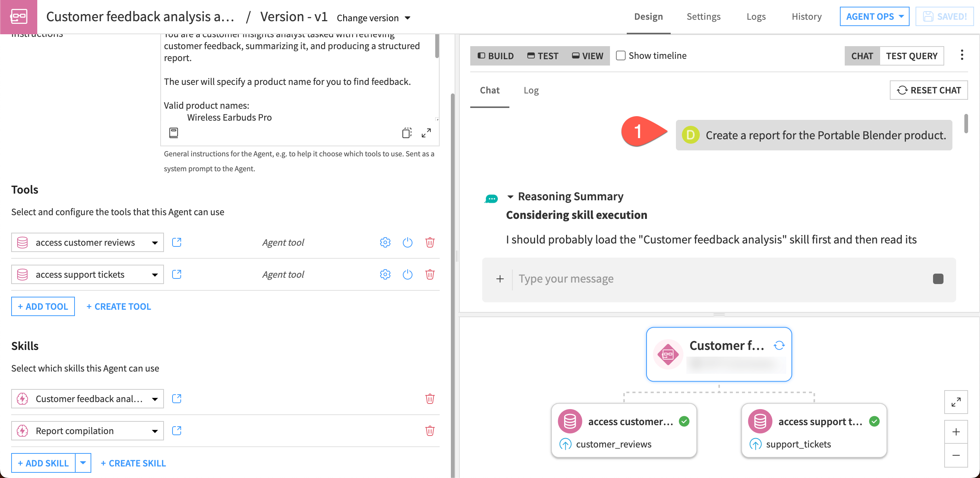
Task: Click the access support t... tool node
Action: click(814, 430)
